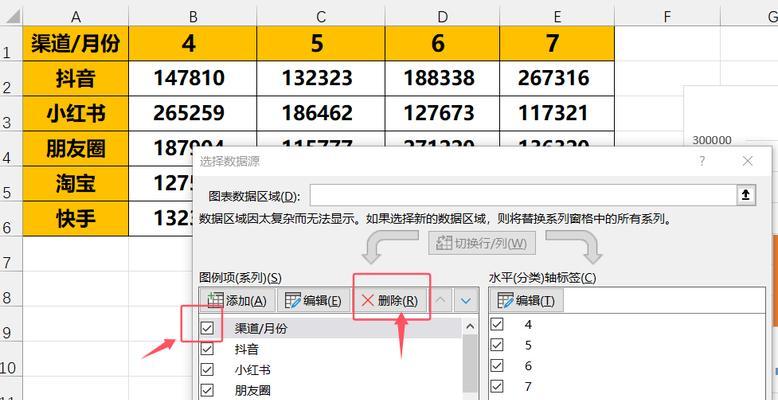Click cell with value 267316
The image size is (778, 400).
coord(557,79)
